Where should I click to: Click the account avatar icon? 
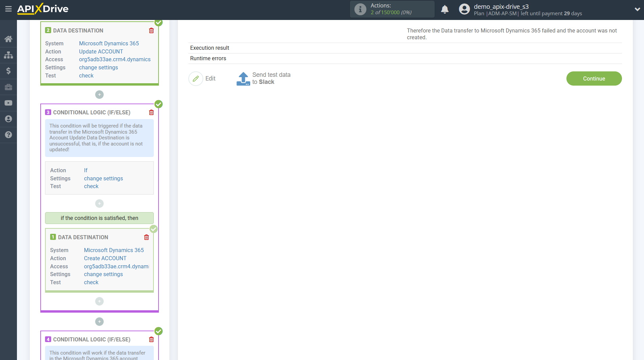464,9
